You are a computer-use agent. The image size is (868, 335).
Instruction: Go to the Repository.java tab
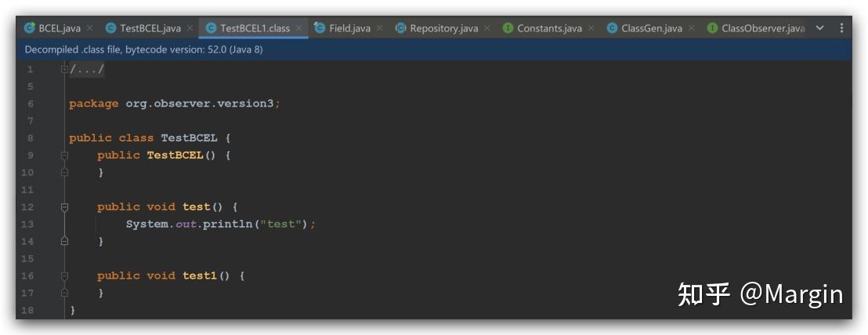pos(443,28)
